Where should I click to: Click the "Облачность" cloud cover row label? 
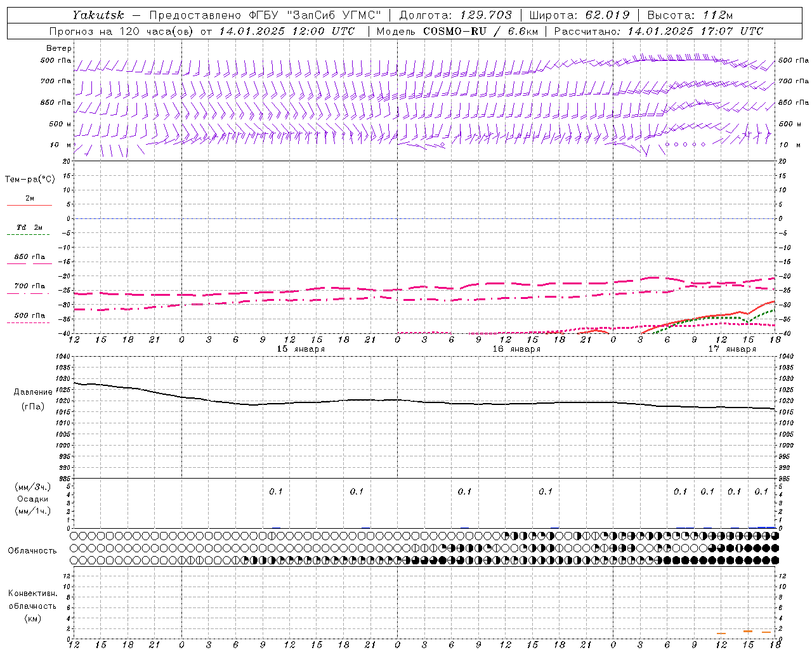[32, 550]
